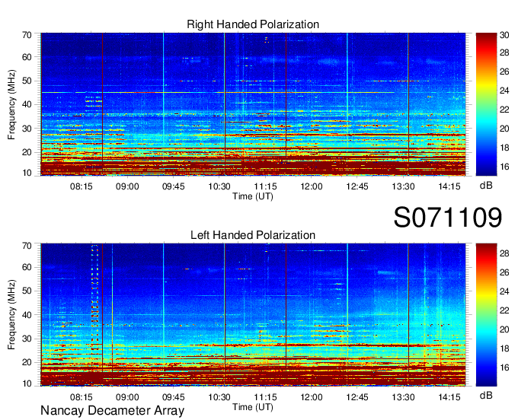Screen dimensions: 518x420
Task: Click the 24 dB value on the bottom color bar
Action: tap(504, 291)
